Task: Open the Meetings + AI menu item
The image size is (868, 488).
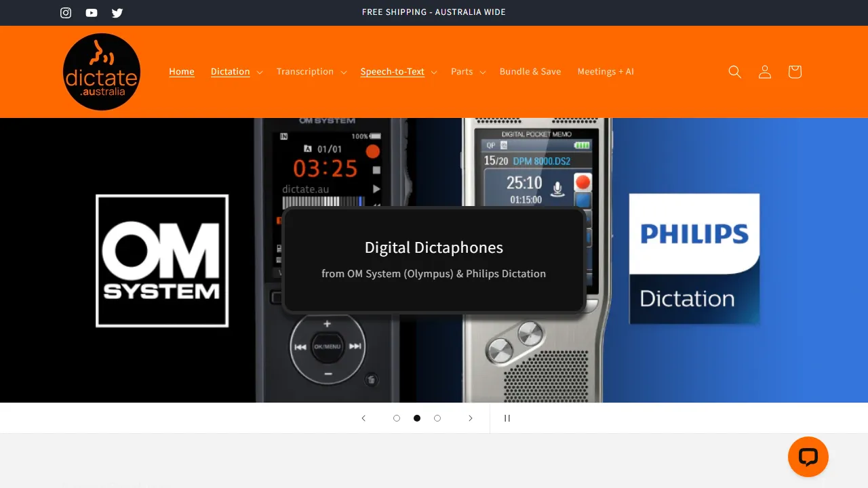Action: (x=606, y=71)
